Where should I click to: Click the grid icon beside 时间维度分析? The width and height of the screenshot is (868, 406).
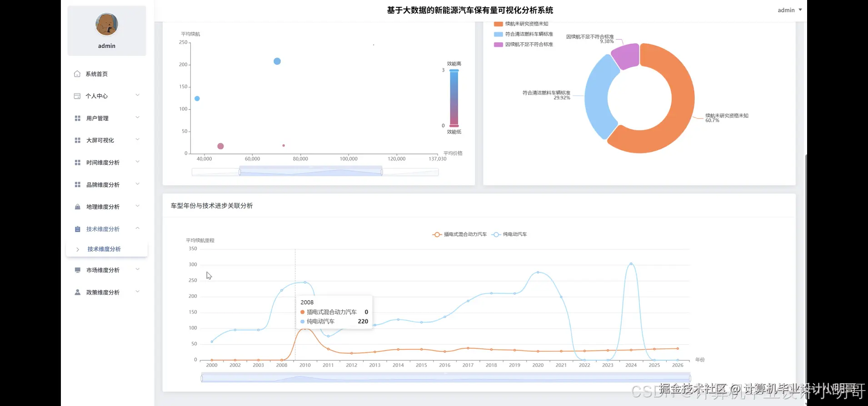click(78, 163)
